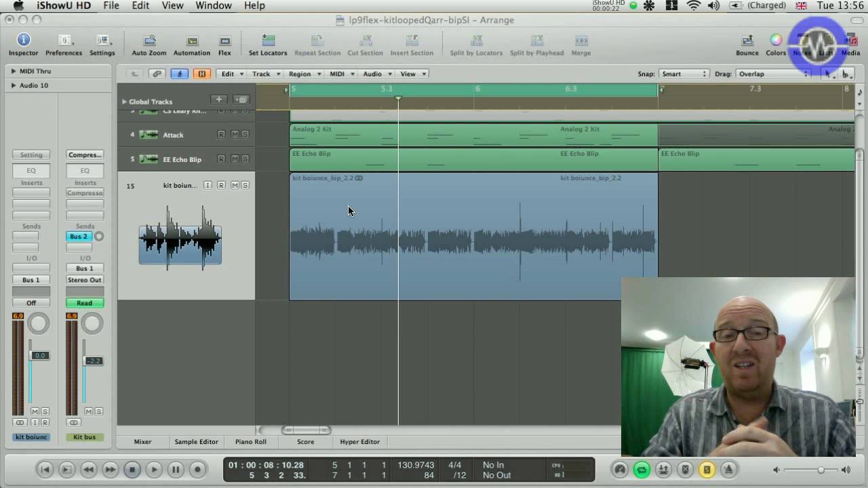868x488 pixels.
Task: Open the Track local menu dropdown
Action: click(264, 74)
